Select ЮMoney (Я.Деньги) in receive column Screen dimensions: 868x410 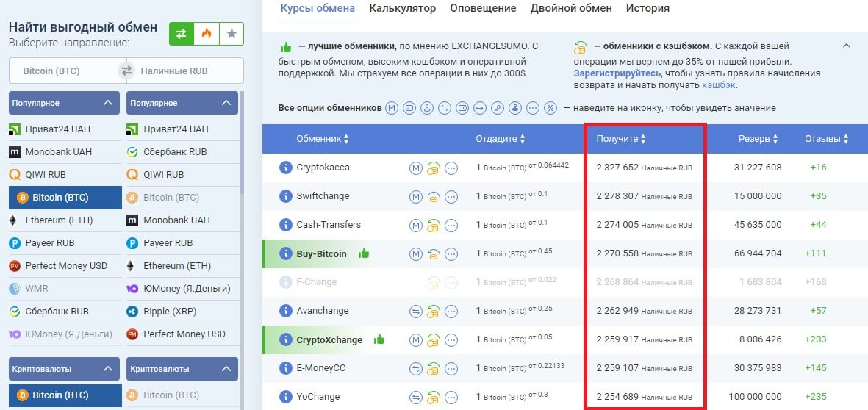pos(183,288)
